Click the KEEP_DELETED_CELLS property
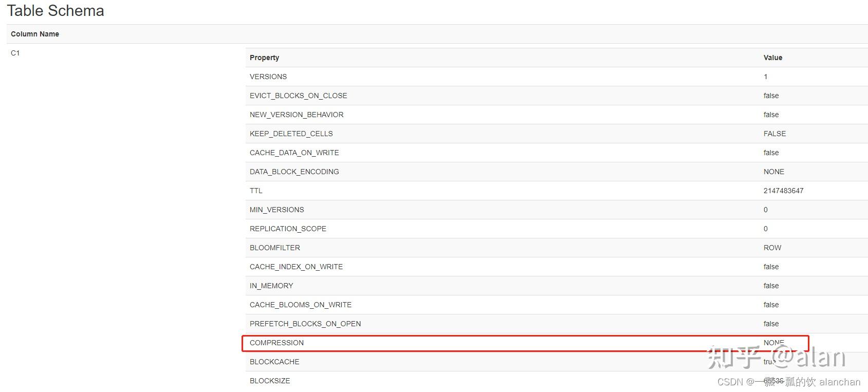Viewport: 868px width, 392px height. click(291, 134)
